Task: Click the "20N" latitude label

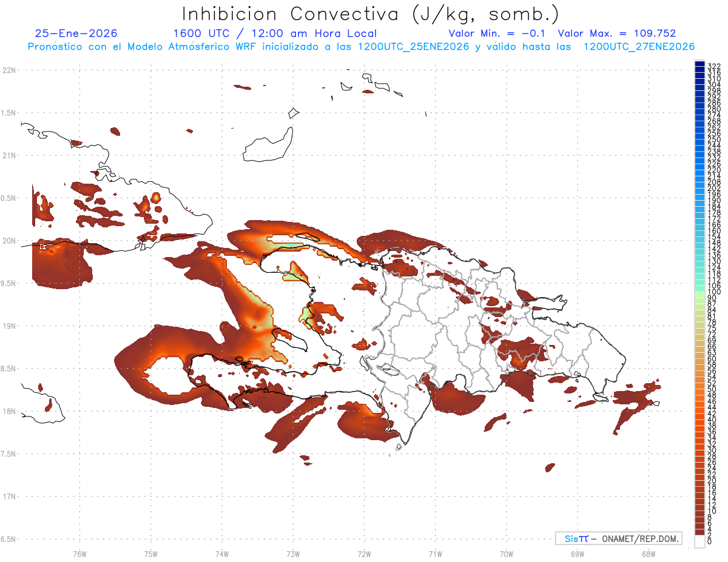Action: [9, 241]
